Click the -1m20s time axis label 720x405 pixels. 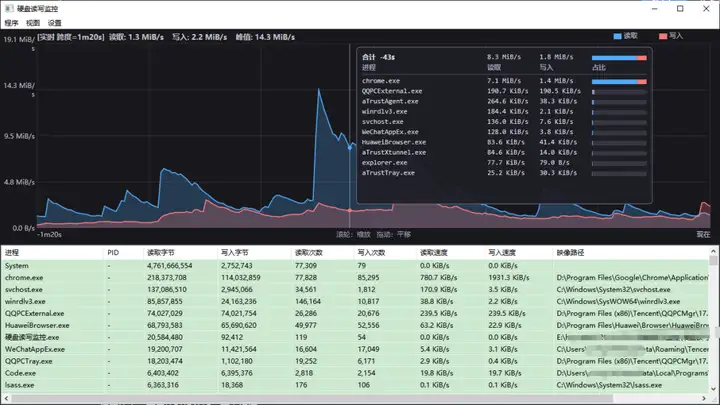[49, 234]
